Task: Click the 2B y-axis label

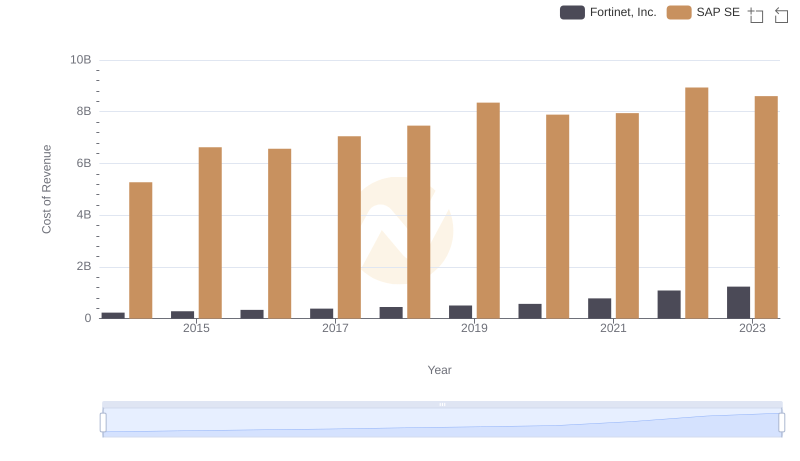Action: (84, 266)
